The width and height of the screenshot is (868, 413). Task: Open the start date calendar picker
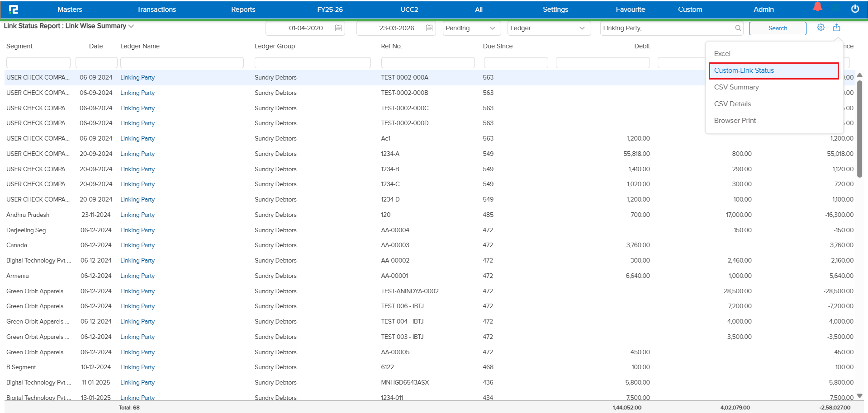click(x=338, y=28)
